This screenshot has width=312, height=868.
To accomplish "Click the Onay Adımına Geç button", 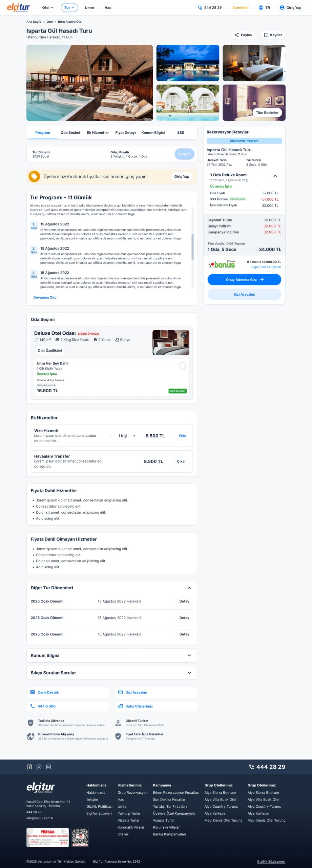I will [x=244, y=280].
